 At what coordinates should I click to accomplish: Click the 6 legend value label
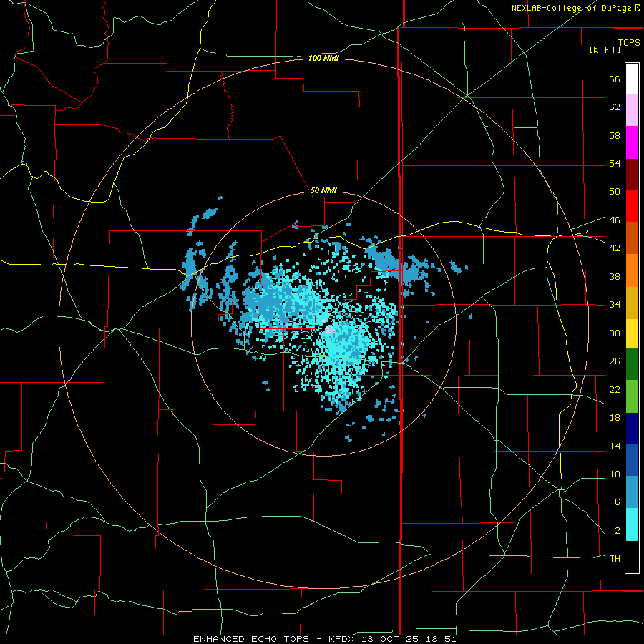point(617,502)
